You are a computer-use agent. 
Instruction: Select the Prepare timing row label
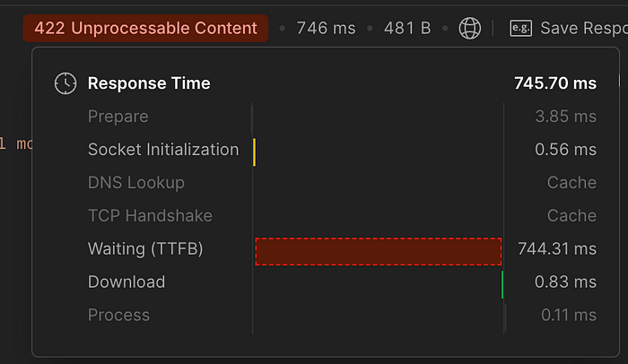pos(118,117)
